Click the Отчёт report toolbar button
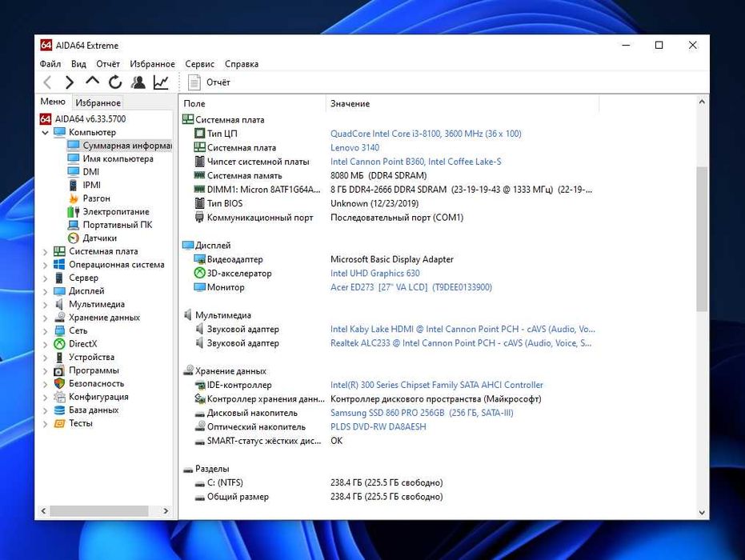This screenshot has width=745, height=560. coord(209,82)
